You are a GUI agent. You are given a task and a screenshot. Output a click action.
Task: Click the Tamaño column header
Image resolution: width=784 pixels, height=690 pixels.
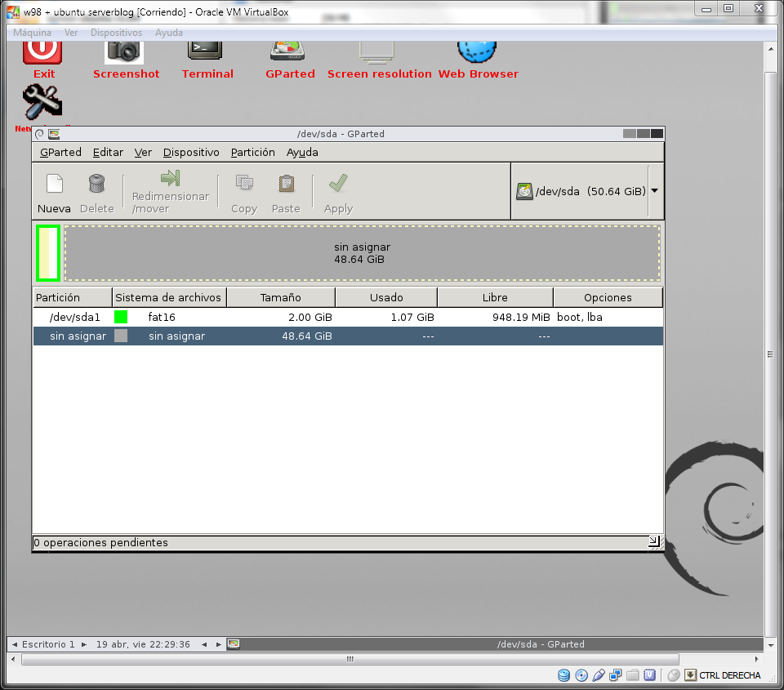click(x=280, y=297)
